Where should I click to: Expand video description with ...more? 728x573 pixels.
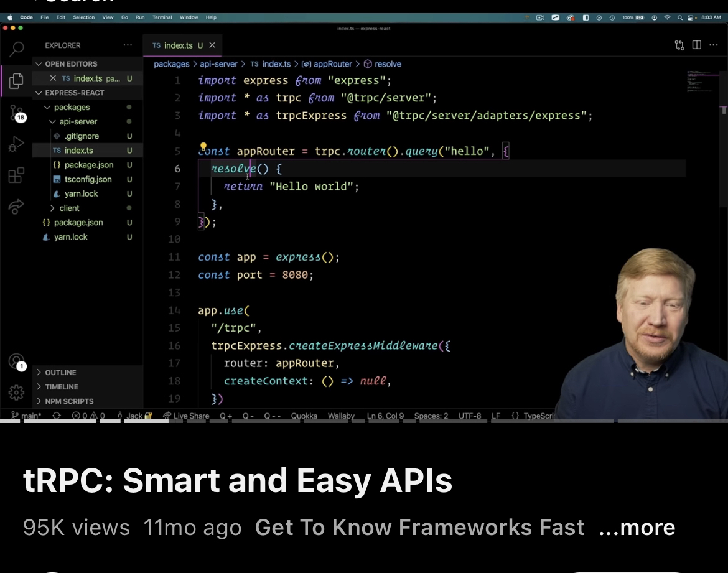coord(637,527)
